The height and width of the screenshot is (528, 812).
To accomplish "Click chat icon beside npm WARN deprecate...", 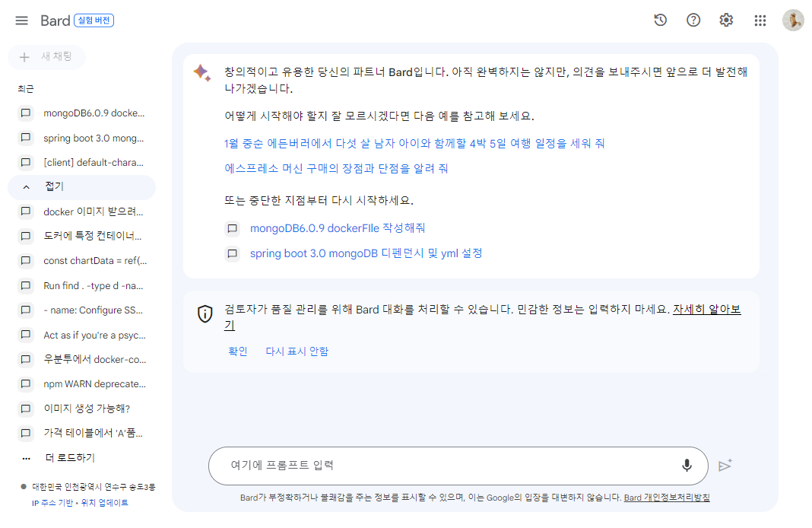I will point(25,384).
